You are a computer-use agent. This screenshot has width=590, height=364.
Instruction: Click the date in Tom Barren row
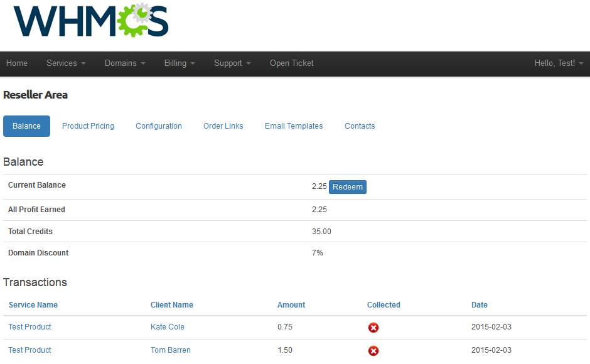491,350
